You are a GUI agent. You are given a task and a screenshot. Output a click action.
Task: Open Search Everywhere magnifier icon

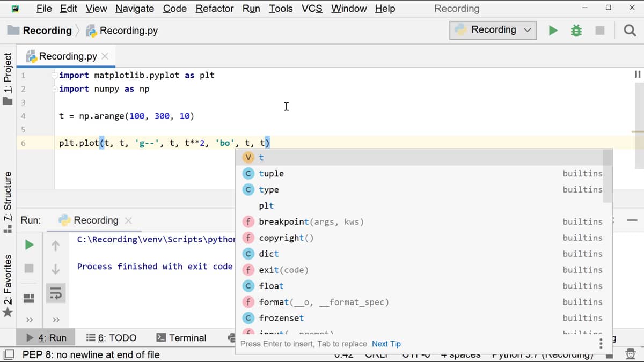(630, 31)
